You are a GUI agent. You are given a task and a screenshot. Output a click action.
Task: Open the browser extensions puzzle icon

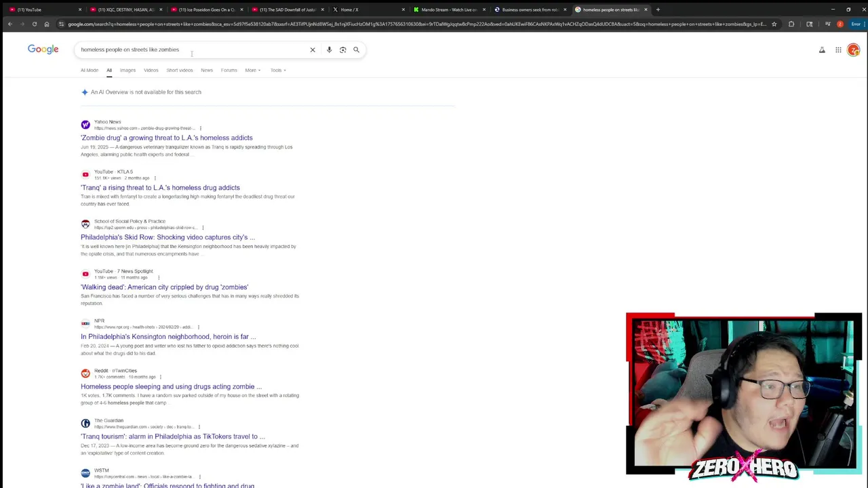pyautogui.click(x=791, y=24)
